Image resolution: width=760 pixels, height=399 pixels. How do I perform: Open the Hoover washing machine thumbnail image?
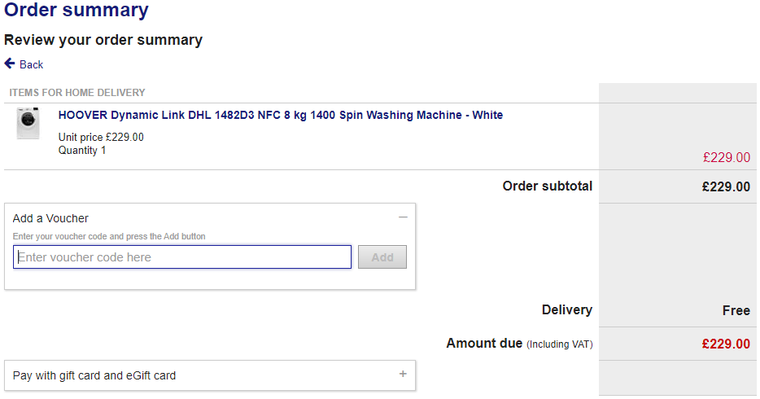click(x=28, y=123)
